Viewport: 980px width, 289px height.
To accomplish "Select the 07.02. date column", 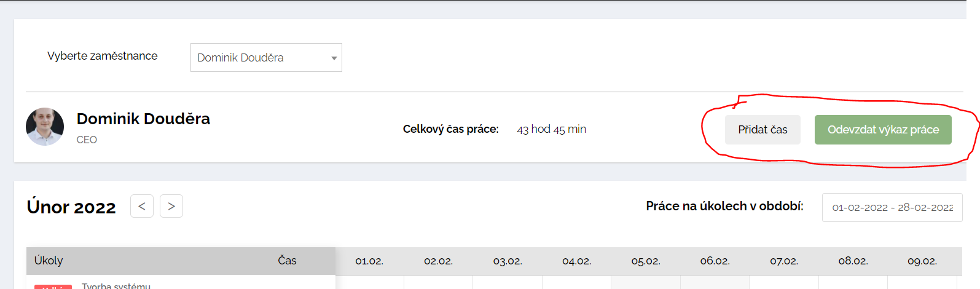I will [784, 261].
